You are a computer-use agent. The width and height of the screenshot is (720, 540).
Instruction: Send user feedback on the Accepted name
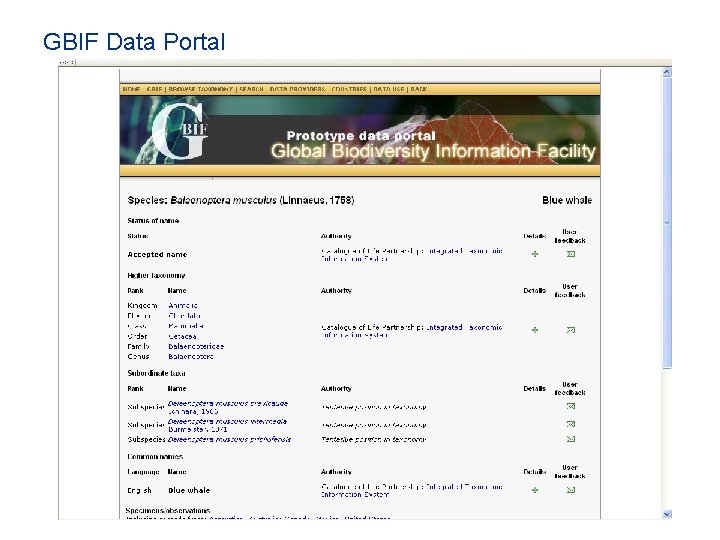tap(571, 254)
